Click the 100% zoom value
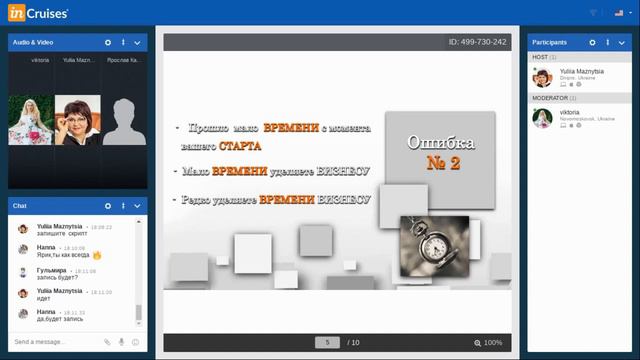 pyautogui.click(x=493, y=342)
